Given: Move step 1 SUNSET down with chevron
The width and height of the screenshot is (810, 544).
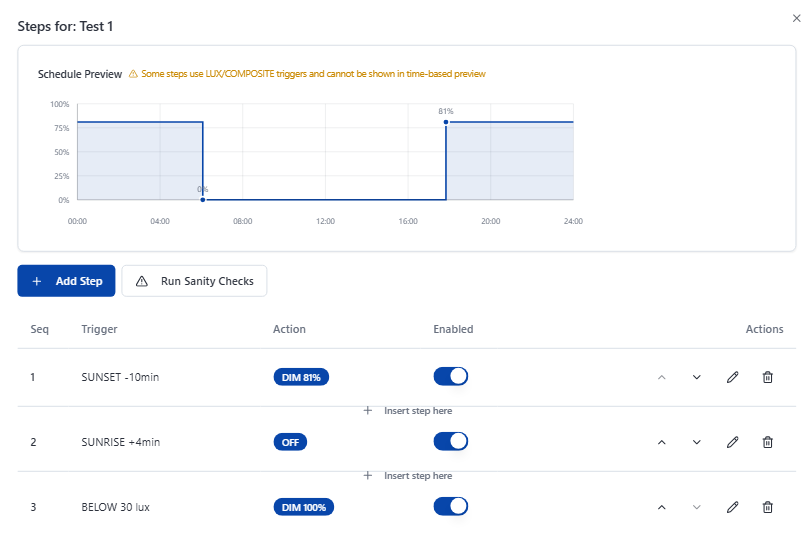Looking at the screenshot, I should click(x=697, y=378).
